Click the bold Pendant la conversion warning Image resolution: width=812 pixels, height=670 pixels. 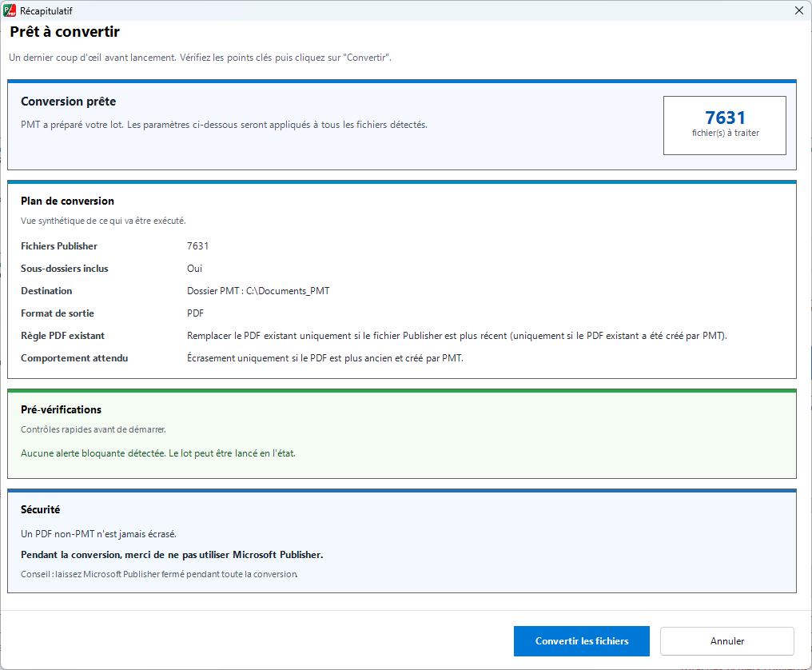tap(172, 555)
